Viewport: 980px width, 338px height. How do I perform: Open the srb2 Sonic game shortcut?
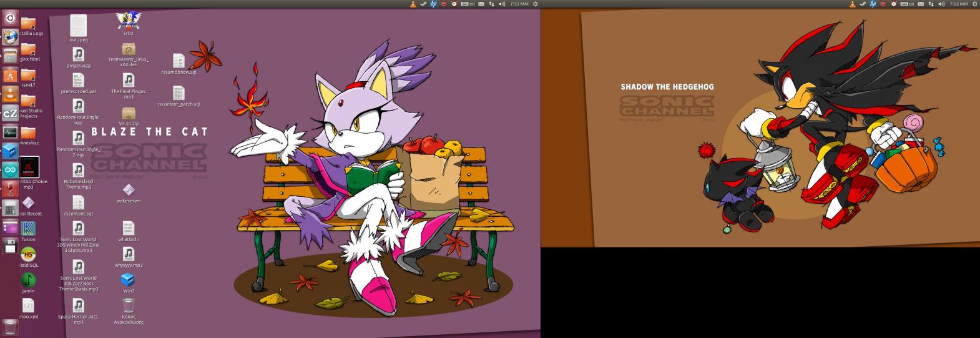coord(128,24)
